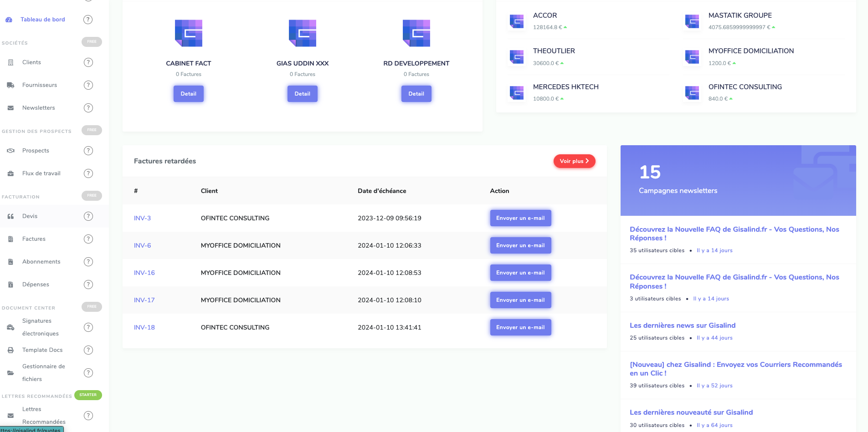Click the help icon beside Gestionnaire de fichiers
Image resolution: width=868 pixels, height=432 pixels.
[88, 373]
